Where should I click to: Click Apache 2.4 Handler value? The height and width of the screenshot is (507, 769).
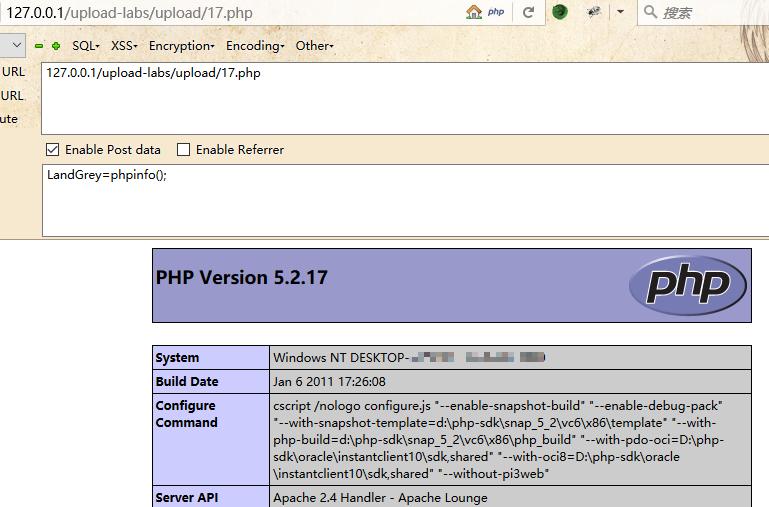380,497
